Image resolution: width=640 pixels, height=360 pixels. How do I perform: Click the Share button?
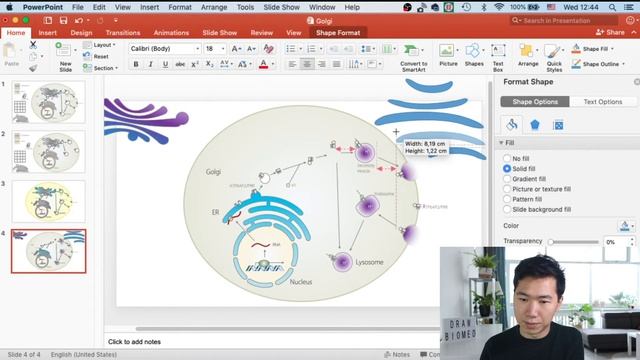pos(610,32)
